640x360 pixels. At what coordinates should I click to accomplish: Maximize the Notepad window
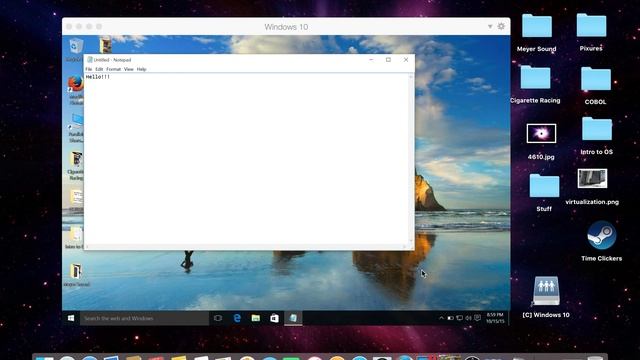(x=388, y=60)
